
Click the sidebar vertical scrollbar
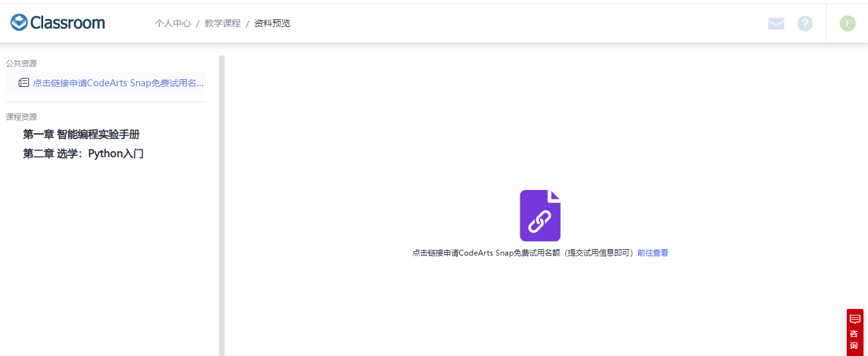(222, 205)
